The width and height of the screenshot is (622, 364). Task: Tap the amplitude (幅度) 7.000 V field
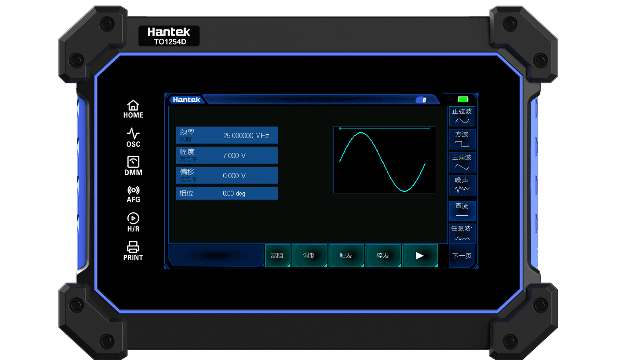227,155
